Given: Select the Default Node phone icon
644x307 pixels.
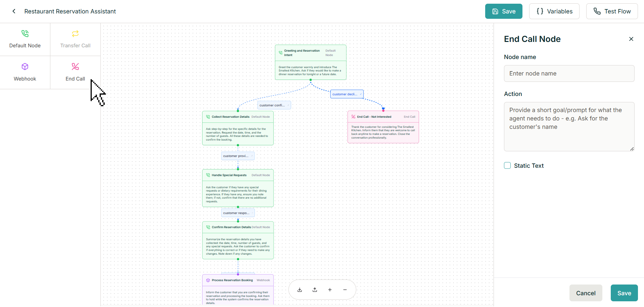Looking at the screenshot, I should click(25, 34).
